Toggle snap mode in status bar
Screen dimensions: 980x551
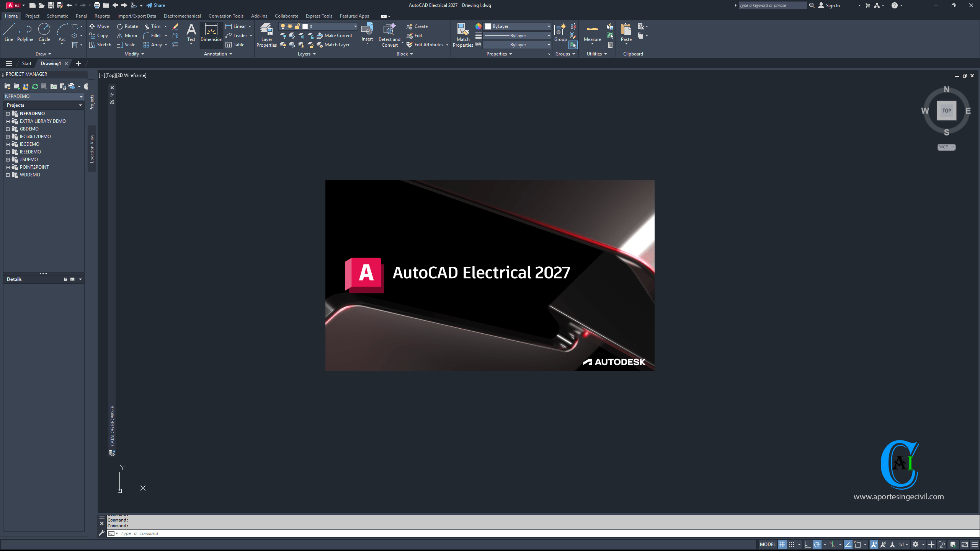[x=792, y=544]
